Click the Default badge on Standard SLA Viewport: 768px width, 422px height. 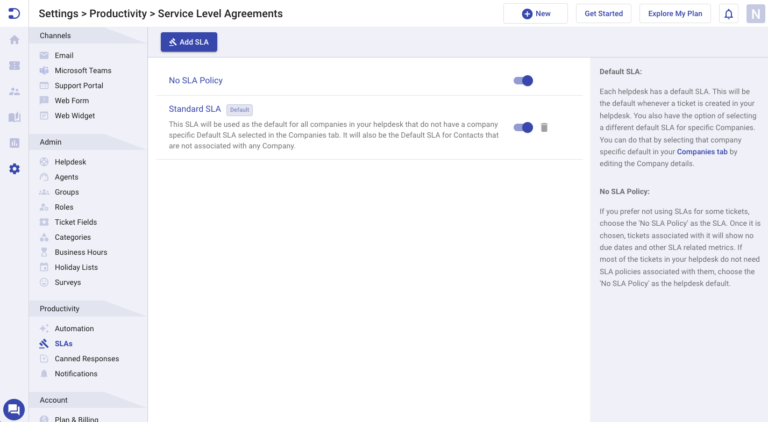pyautogui.click(x=240, y=110)
